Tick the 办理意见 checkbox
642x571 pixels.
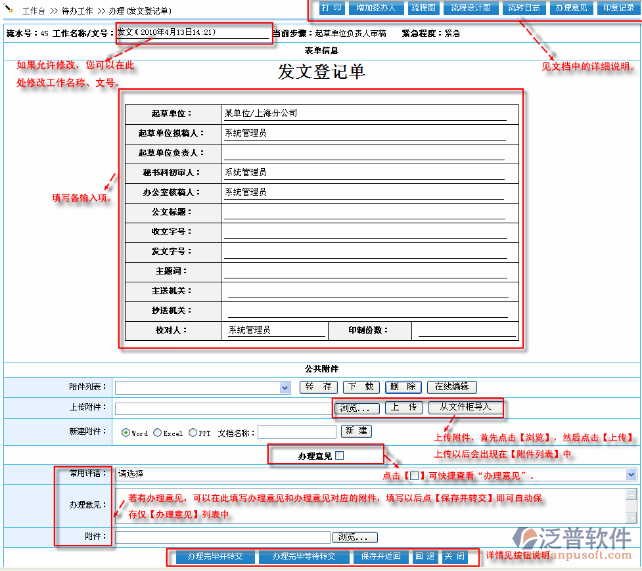[339, 456]
